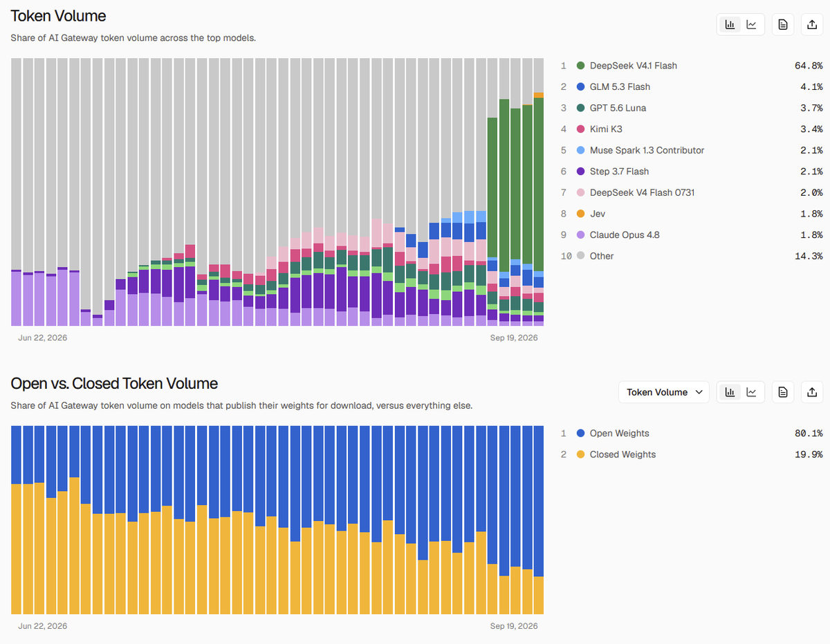Click the 4.1% GLM 5.3 Flash value
Image resolution: width=830 pixels, height=644 pixels.
tap(811, 87)
